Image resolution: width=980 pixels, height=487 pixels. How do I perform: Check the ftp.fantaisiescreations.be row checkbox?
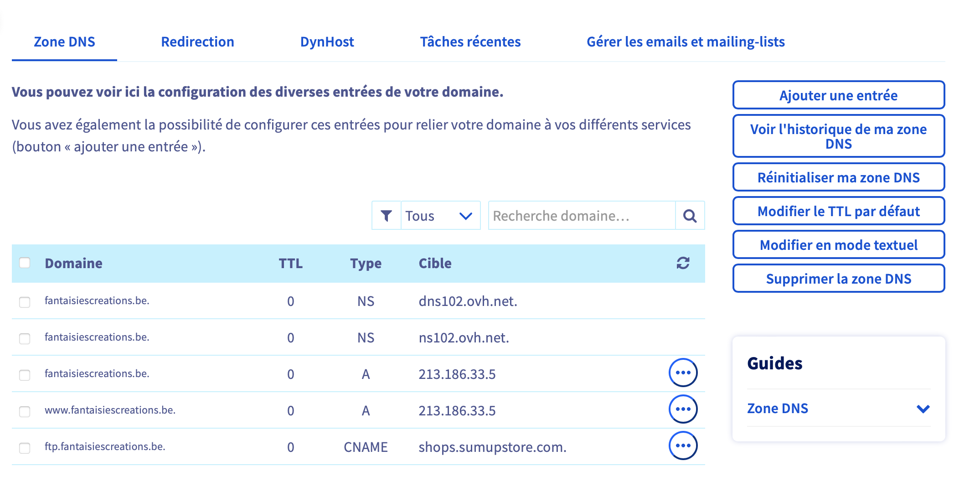click(25, 448)
